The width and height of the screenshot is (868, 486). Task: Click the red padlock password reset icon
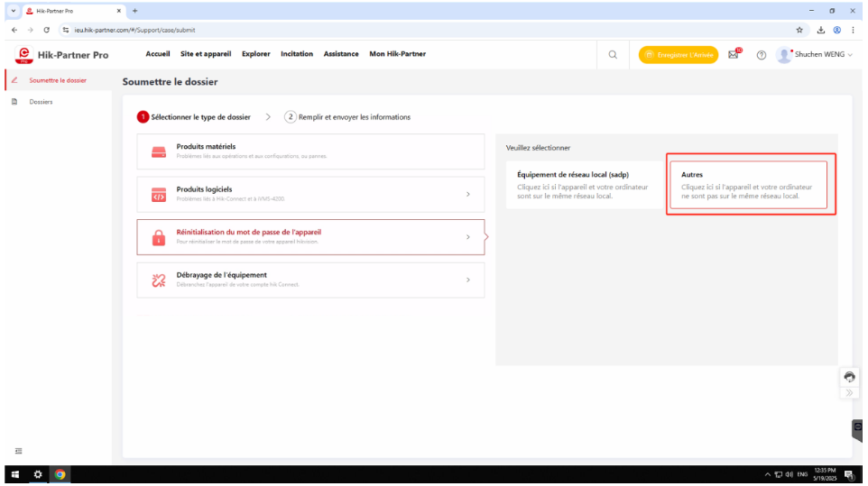159,237
